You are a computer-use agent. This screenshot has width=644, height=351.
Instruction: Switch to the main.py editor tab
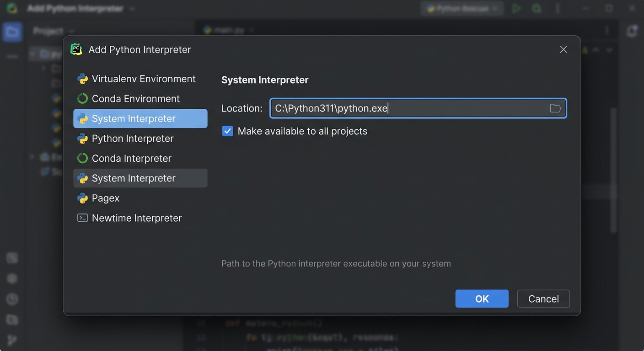[x=229, y=30]
